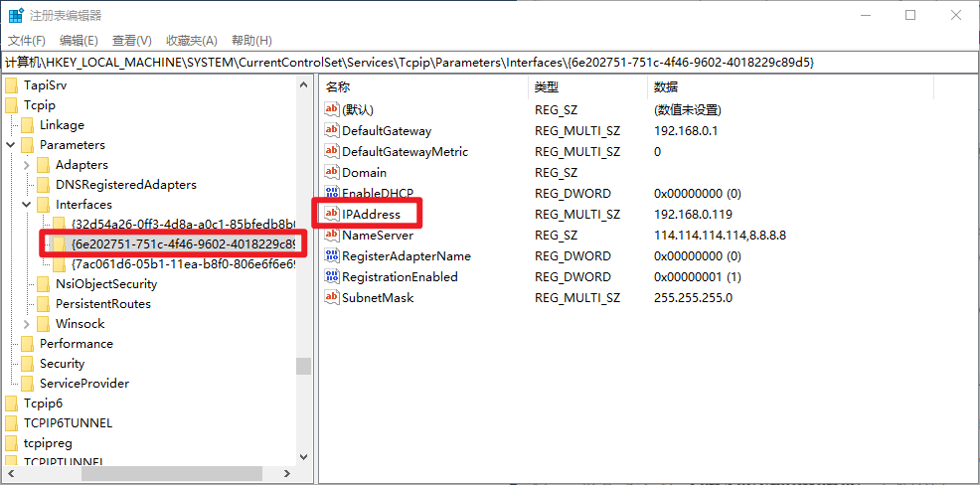Screen dimensions: 980x485
Task: Click the Parameters folder icon
Action: pos(27,145)
